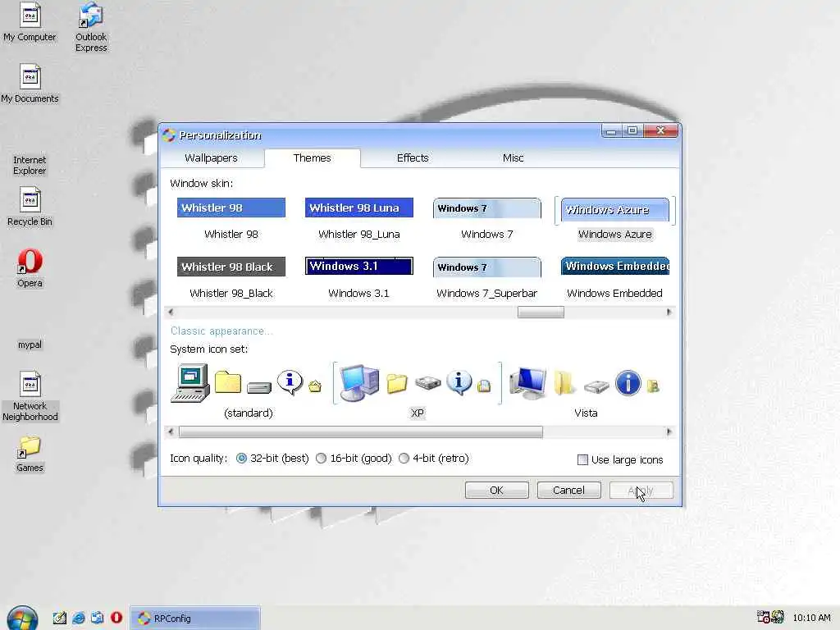Select XP icon set computer icon
This screenshot has width=840, height=630.
359,383
